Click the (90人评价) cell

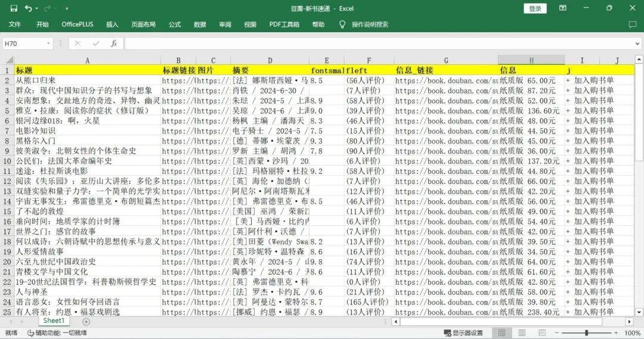coord(369,151)
